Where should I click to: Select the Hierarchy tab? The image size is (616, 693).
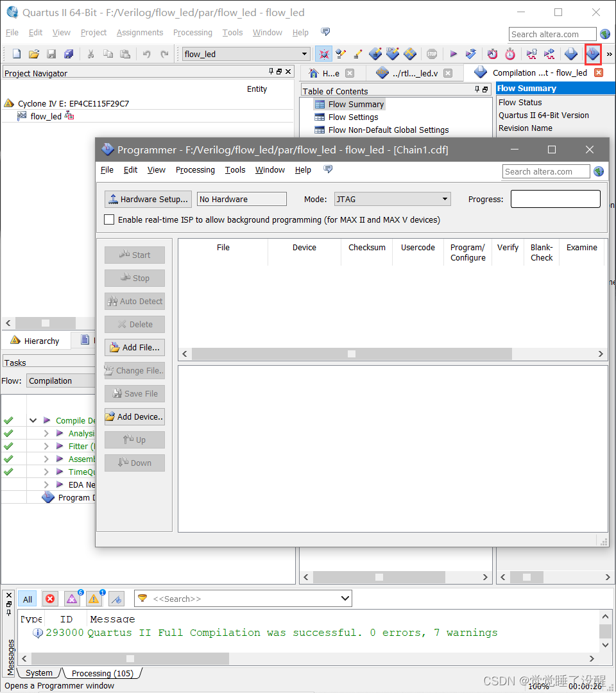pos(35,341)
